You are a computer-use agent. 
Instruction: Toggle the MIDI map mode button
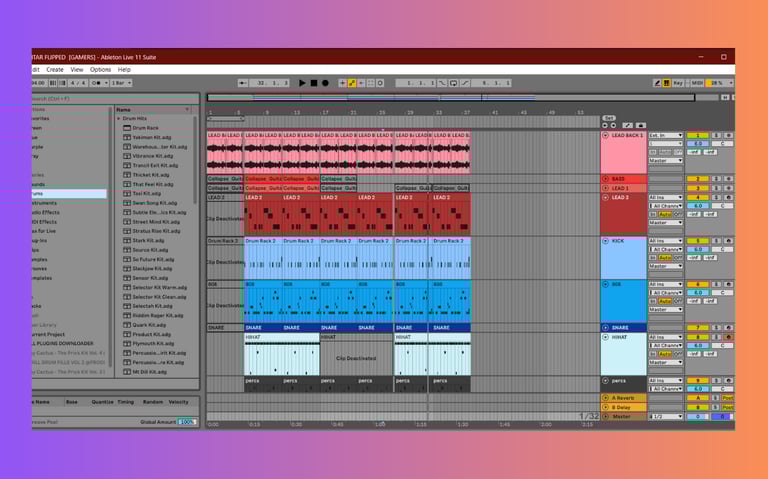coord(697,83)
